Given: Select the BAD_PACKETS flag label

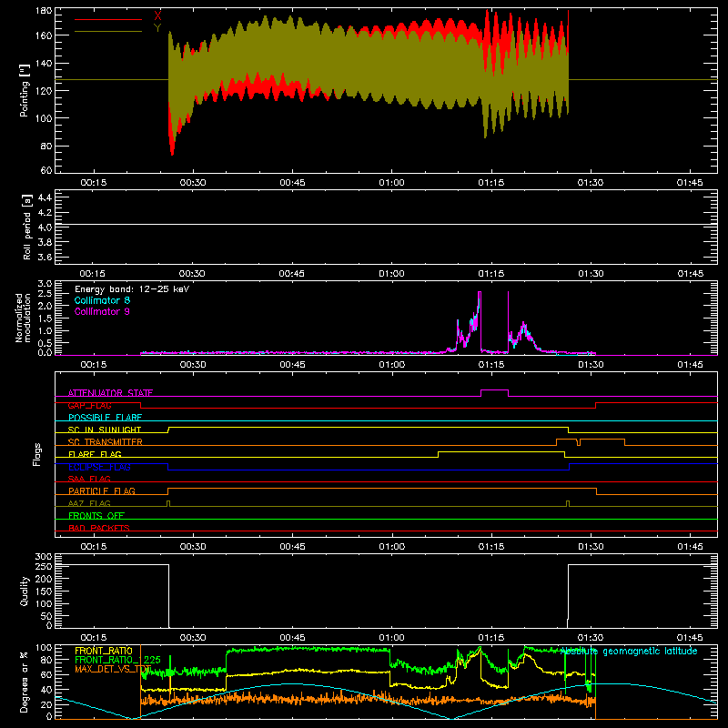Looking at the screenshot, I should tap(99, 528).
